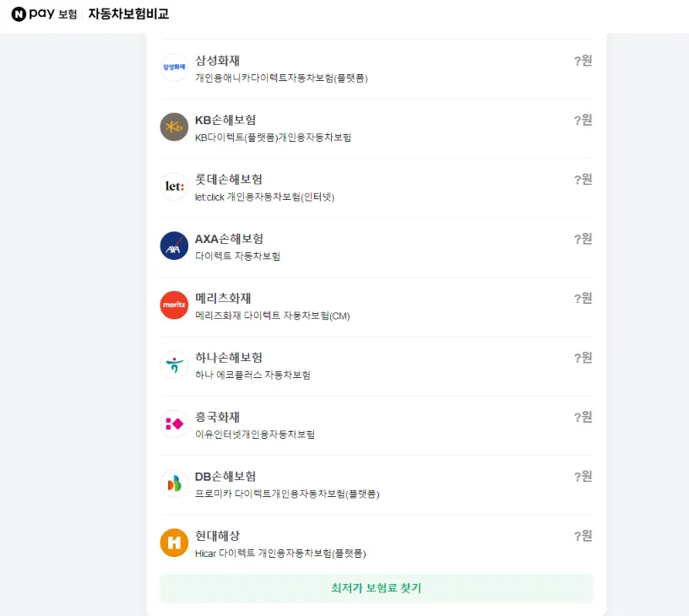The image size is (689, 616).
Task: Click the 현대해상 Hicar logo icon
Action: pyautogui.click(x=174, y=542)
